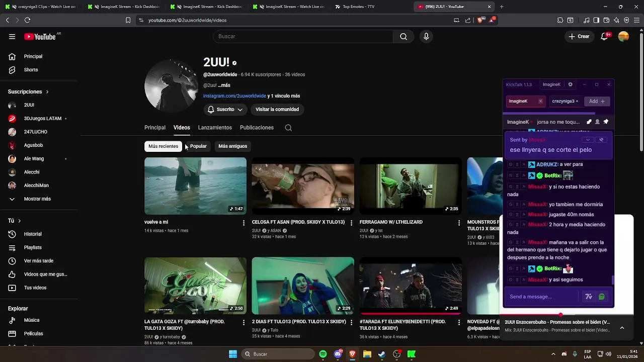Open KickTalk settings gear
644x362 pixels.
(570, 84)
